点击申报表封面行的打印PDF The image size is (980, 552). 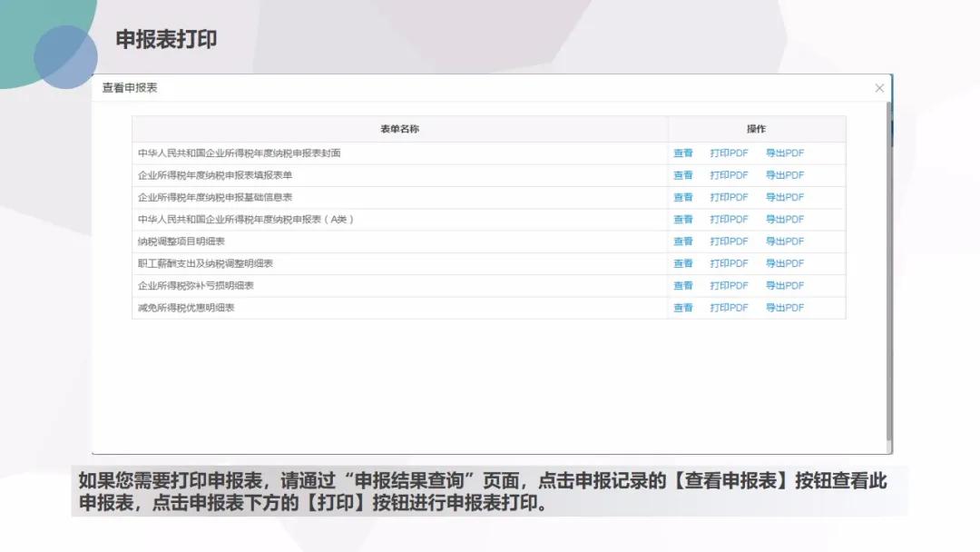click(x=729, y=153)
